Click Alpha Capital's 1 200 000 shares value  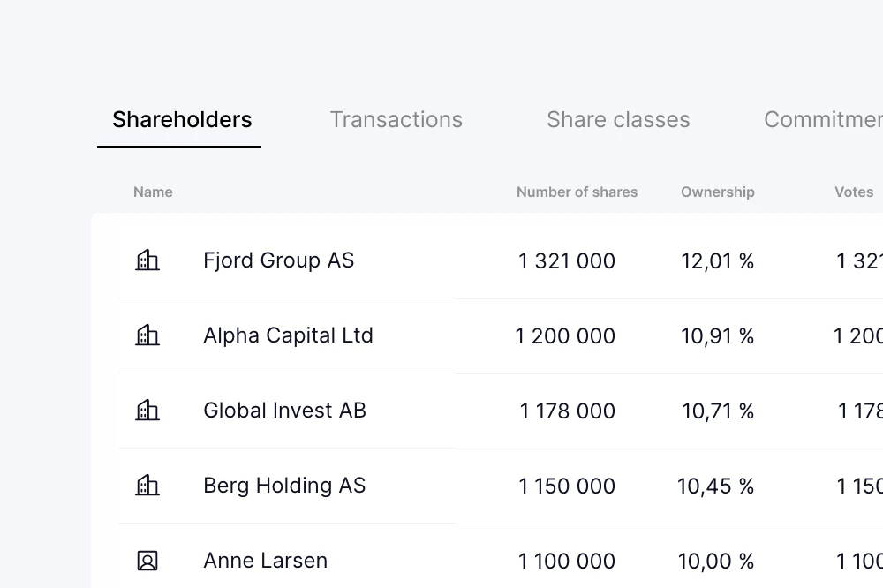coord(565,336)
